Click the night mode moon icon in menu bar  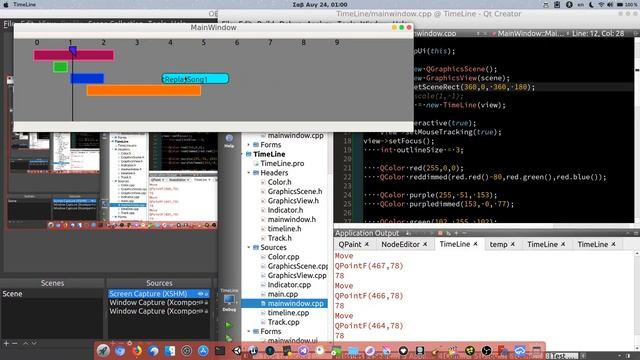(591, 4)
